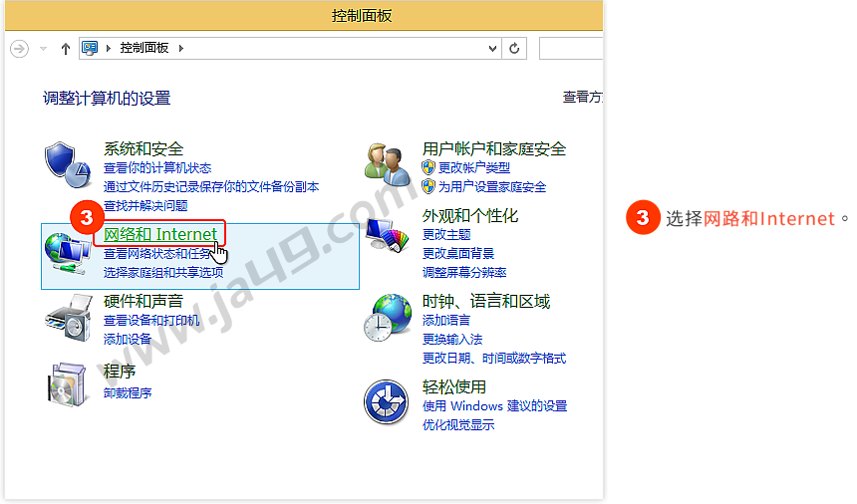This screenshot has height=504, width=857.
Task: Open the 调整屏幕分辨率 link
Action: click(464, 272)
